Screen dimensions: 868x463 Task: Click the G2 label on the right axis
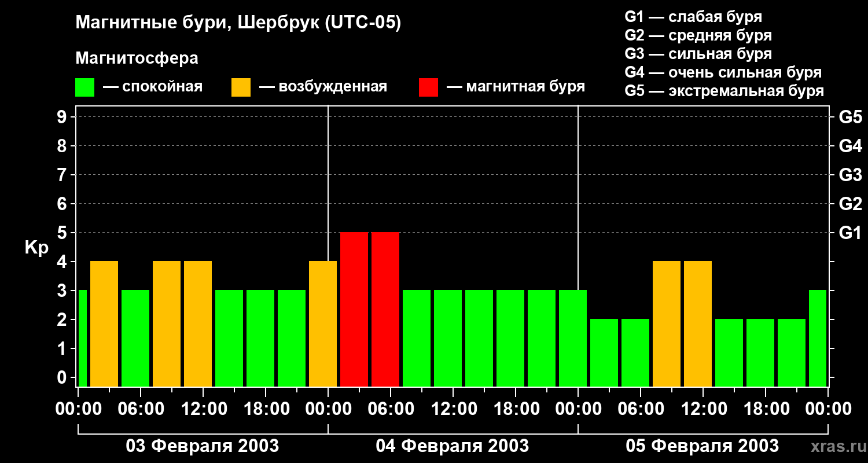[850, 204]
